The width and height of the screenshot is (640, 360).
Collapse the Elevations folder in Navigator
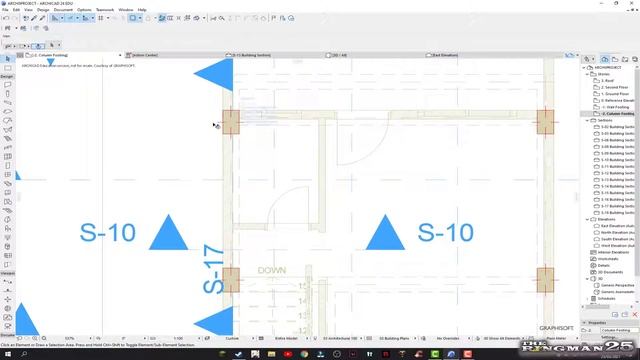[x=587, y=220]
